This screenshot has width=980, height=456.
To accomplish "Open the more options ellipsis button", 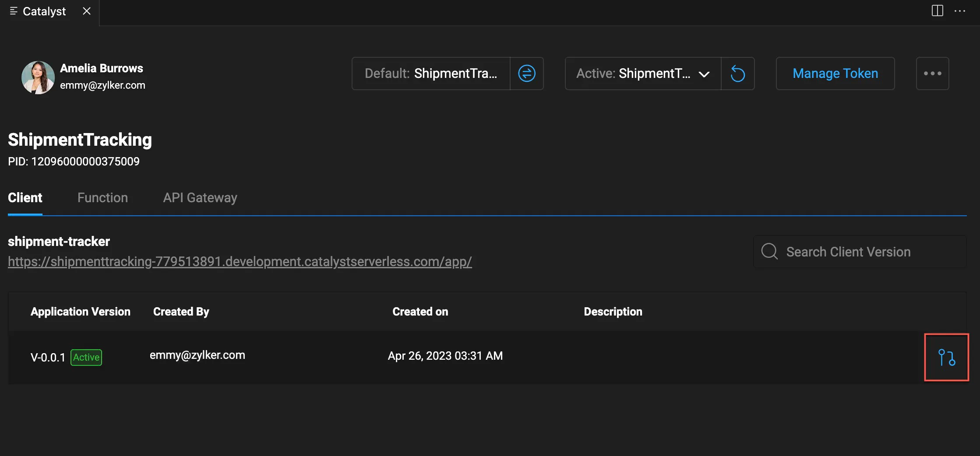I will 933,74.
